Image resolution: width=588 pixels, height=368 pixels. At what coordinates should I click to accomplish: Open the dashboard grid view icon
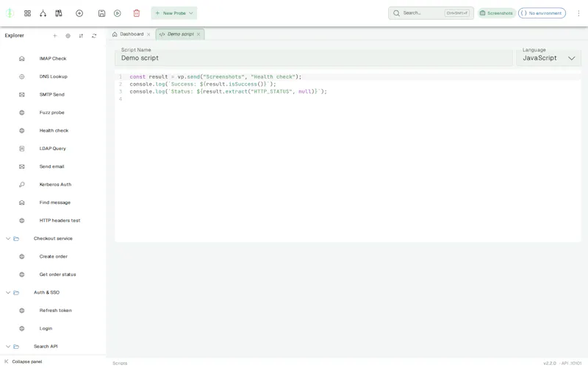point(27,13)
